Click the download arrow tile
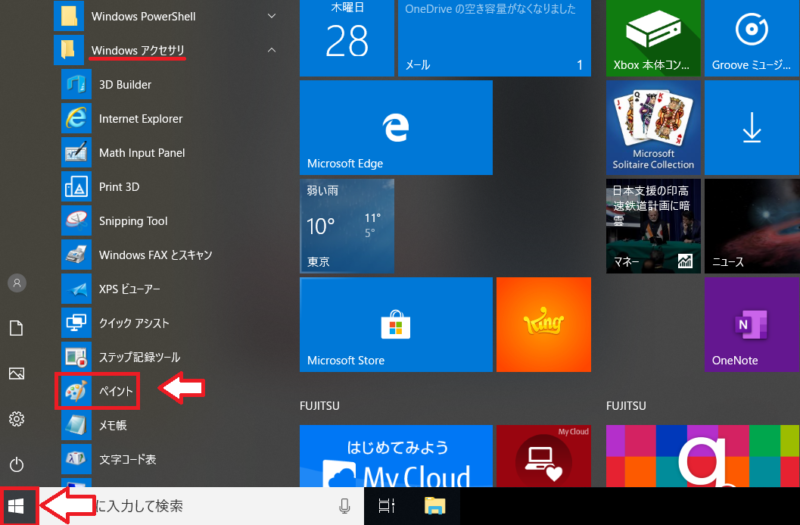The width and height of the screenshot is (800, 525). (752, 128)
